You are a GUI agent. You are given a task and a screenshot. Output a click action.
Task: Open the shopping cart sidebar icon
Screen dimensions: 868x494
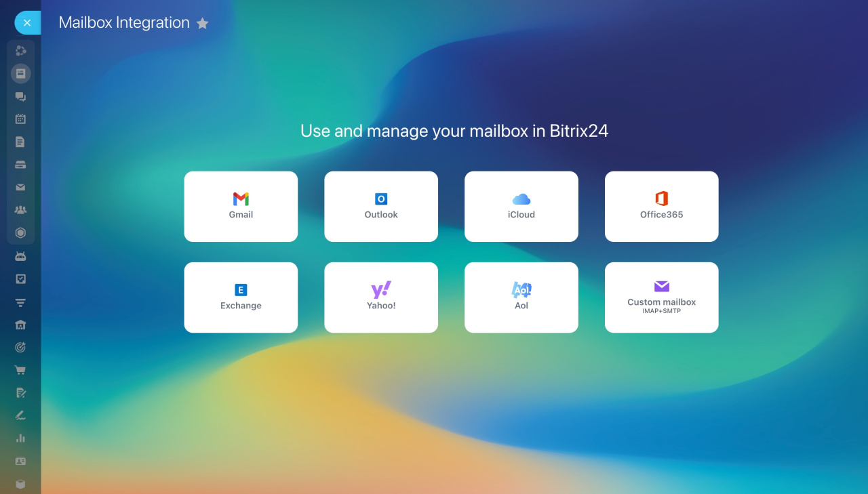click(20, 370)
